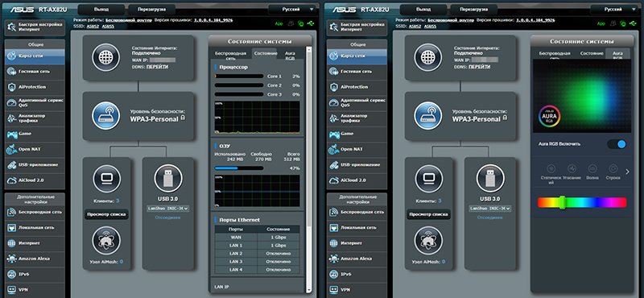Click the Клиенты count 3 in the left window
This screenshot has width=644, height=298.
pyautogui.click(x=118, y=201)
